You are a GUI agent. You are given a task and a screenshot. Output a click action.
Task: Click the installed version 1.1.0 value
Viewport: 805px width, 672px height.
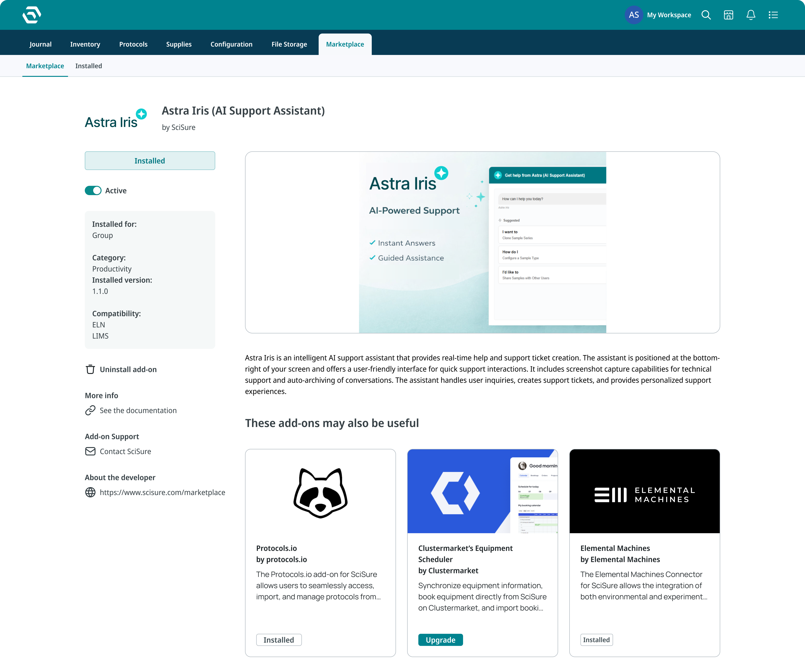pos(100,291)
